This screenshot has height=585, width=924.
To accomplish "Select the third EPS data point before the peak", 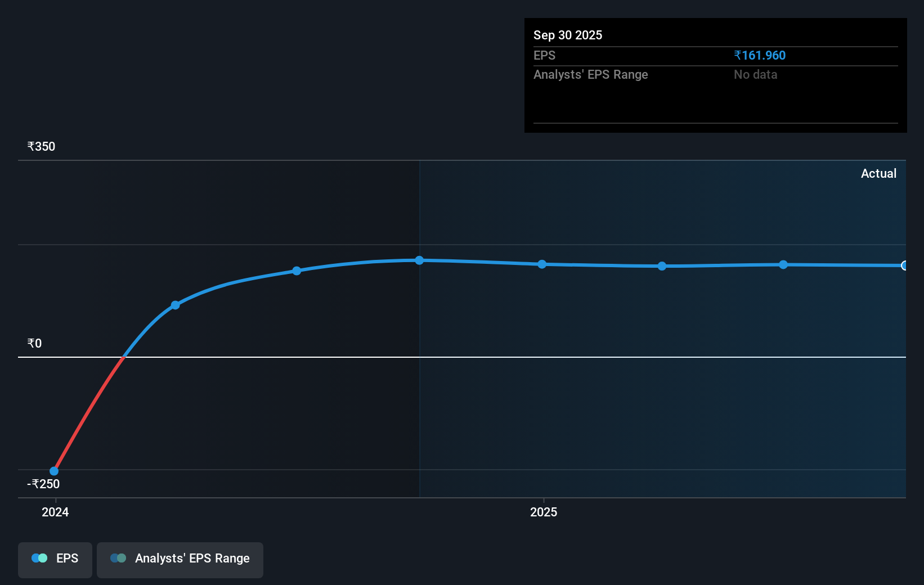I will pos(297,271).
